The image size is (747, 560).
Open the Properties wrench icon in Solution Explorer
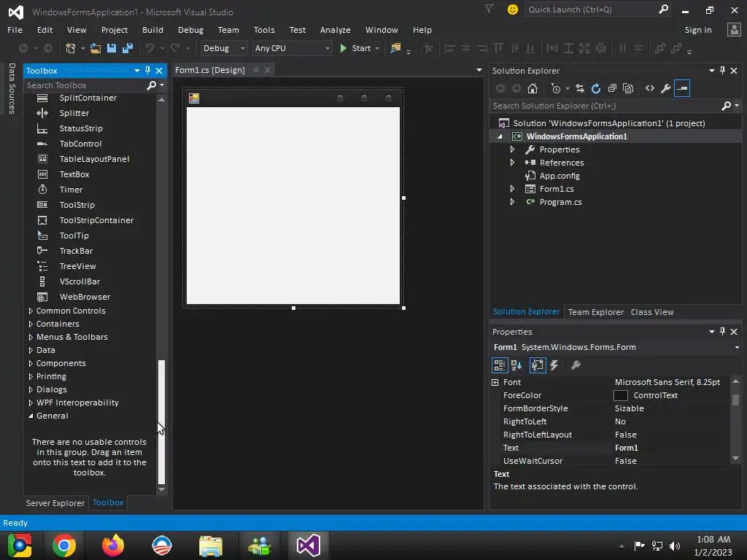pos(665,88)
